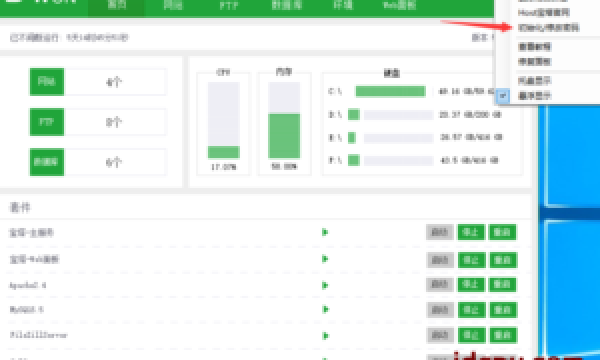Click the running-status arrow icon for 宝塔-Web面板
Viewport: 600px width, 360px height.
325,259
